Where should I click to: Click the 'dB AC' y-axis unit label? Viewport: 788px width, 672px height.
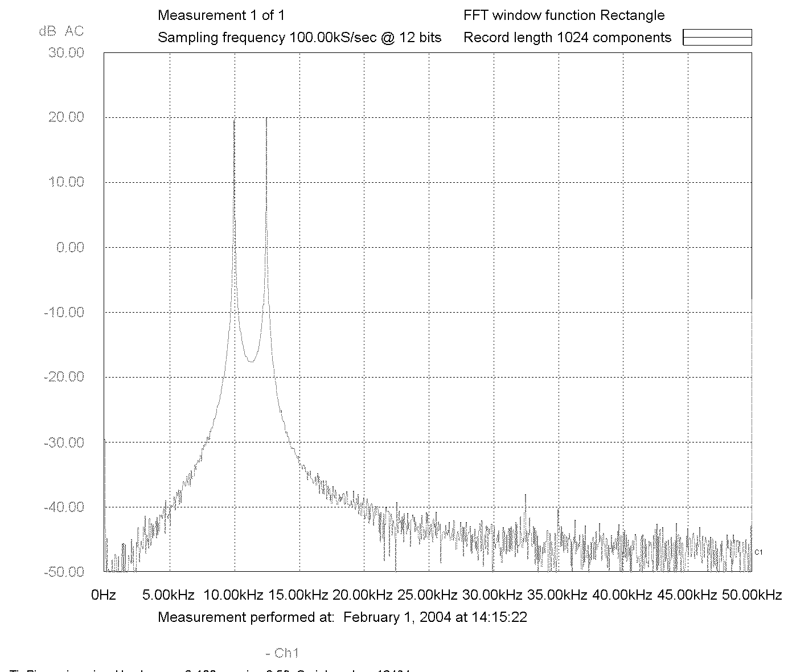pyautogui.click(x=61, y=31)
